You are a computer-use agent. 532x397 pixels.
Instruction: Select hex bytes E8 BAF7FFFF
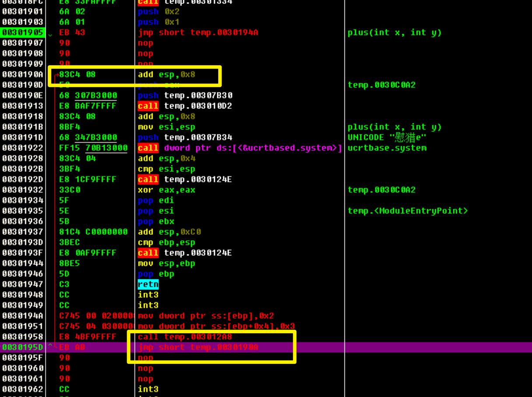coord(87,106)
